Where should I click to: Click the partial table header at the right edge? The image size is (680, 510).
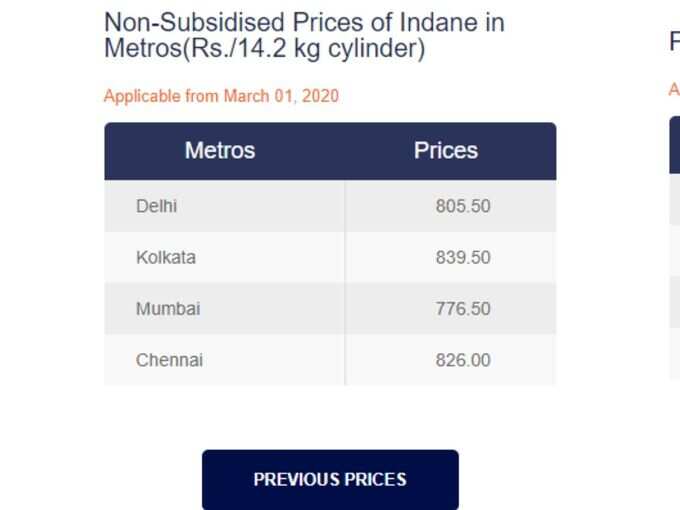pos(675,145)
